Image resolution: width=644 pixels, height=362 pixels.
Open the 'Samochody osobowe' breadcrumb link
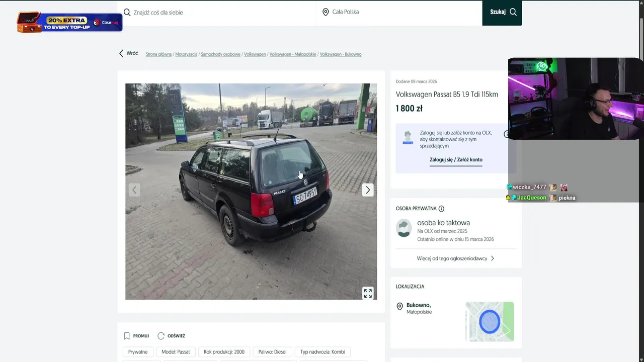[x=220, y=54]
